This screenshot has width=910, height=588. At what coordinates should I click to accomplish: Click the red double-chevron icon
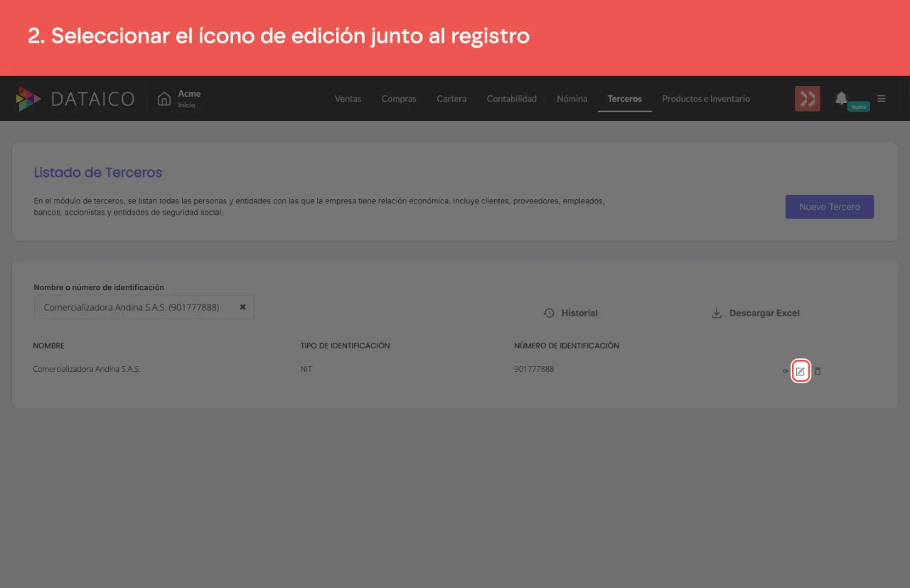tap(808, 99)
